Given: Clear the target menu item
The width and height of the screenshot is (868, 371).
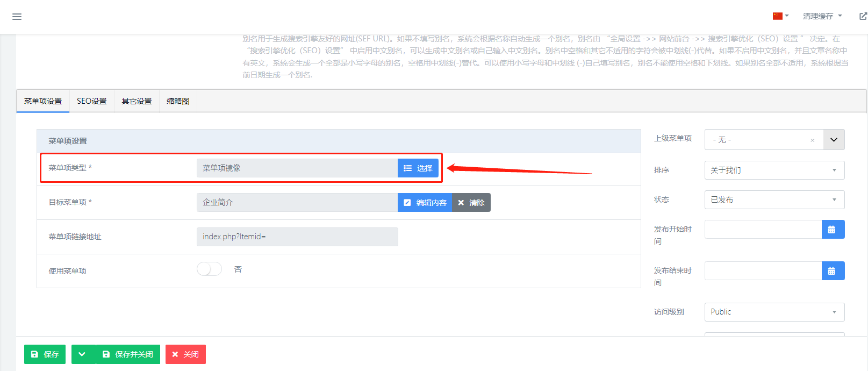Looking at the screenshot, I should 471,203.
